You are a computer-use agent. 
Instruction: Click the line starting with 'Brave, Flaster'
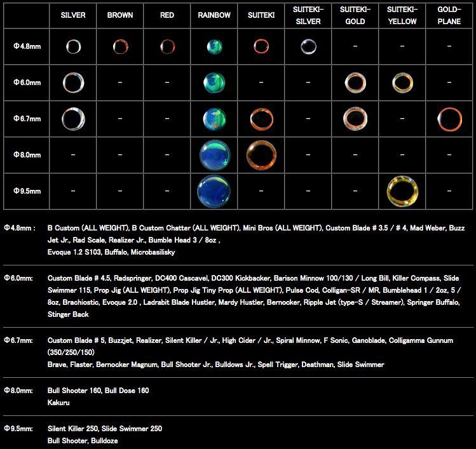coord(216,365)
